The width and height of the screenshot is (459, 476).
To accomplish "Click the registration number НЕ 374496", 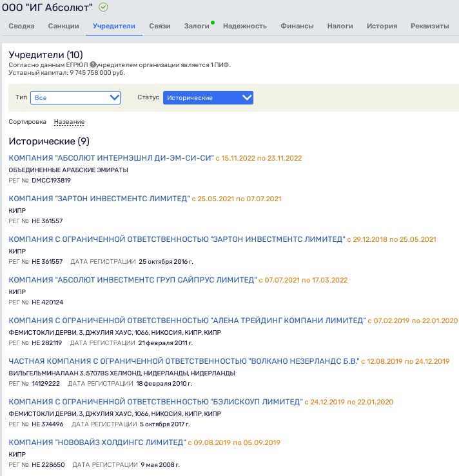I will tap(48, 424).
